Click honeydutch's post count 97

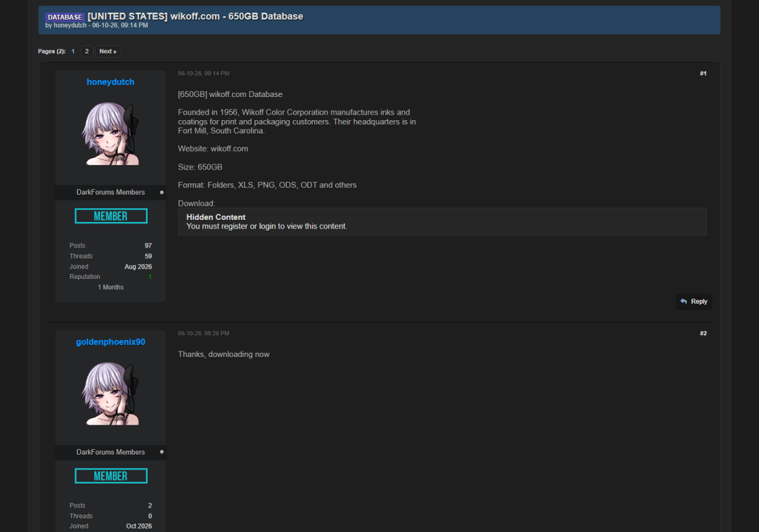coord(148,246)
